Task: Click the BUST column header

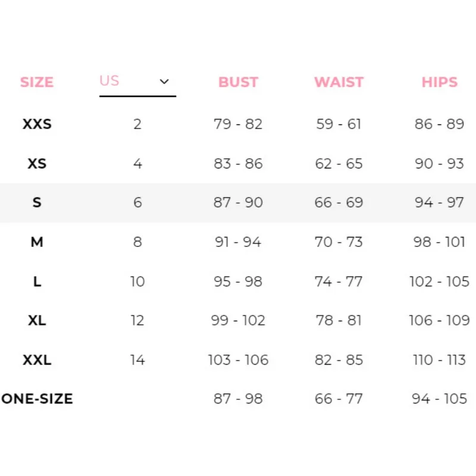Action: point(239,82)
